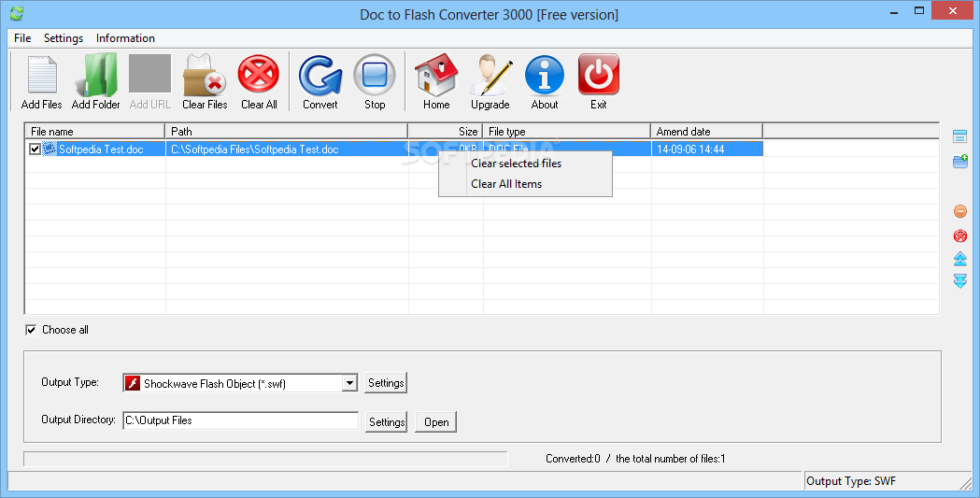Sort by the File name column header
This screenshot has width=980, height=498.
coord(95,131)
